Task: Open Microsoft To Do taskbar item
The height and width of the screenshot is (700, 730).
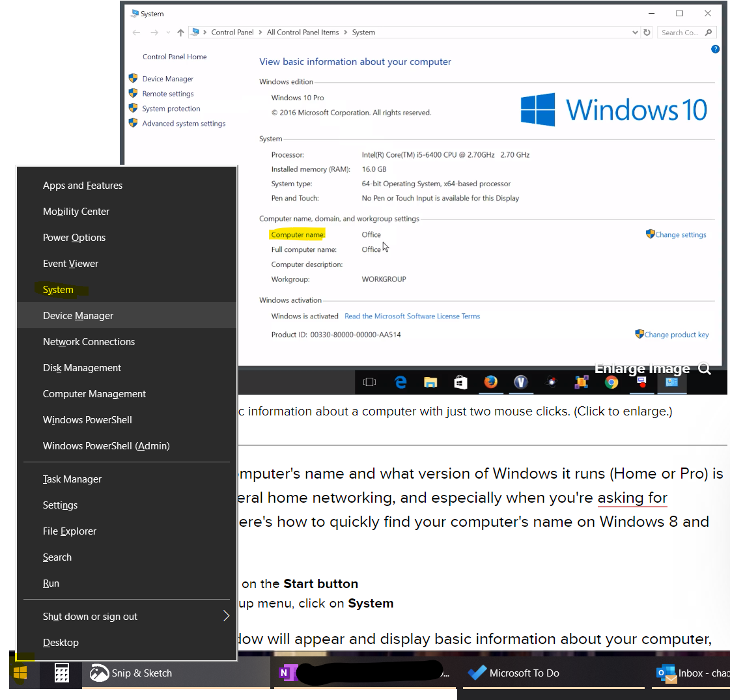Action: (554, 673)
